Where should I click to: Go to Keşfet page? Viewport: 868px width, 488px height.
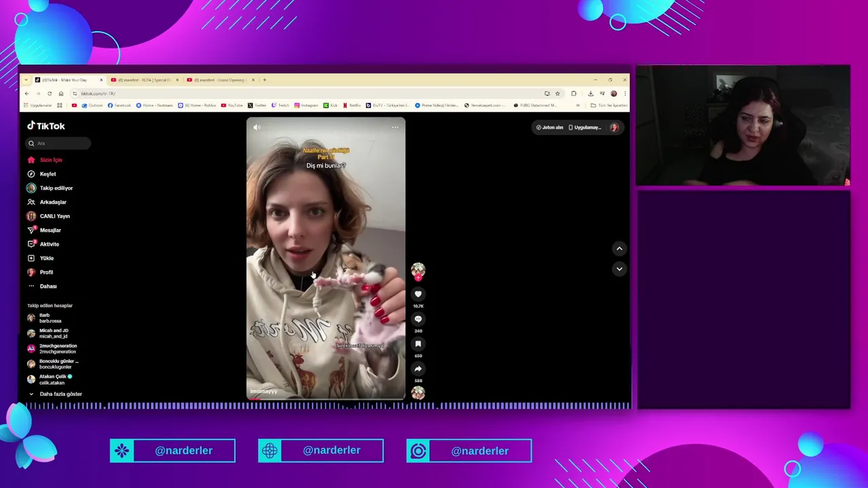(x=41, y=174)
